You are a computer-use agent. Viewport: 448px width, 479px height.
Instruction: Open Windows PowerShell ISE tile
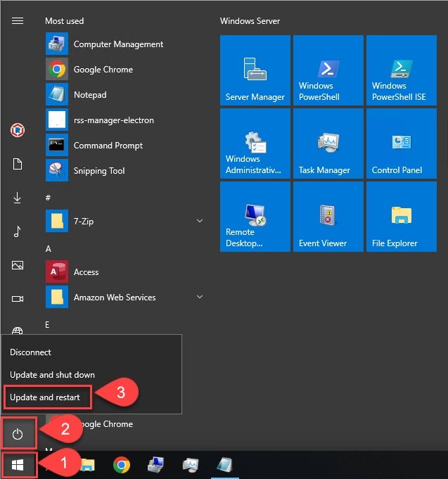point(401,70)
